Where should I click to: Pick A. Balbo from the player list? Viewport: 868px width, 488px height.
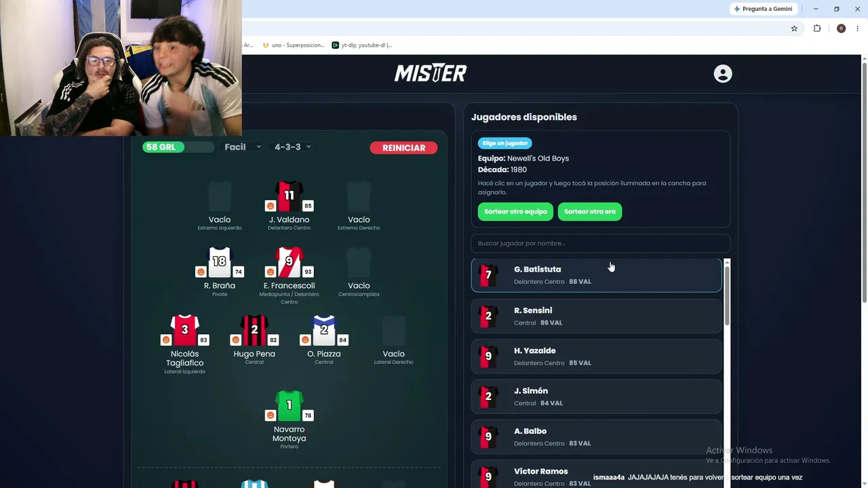click(x=596, y=437)
